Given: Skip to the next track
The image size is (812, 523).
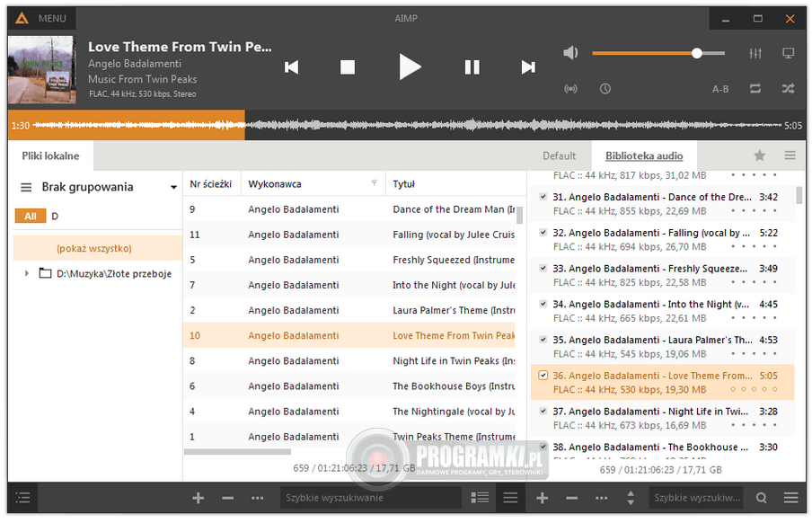Looking at the screenshot, I should (527, 67).
